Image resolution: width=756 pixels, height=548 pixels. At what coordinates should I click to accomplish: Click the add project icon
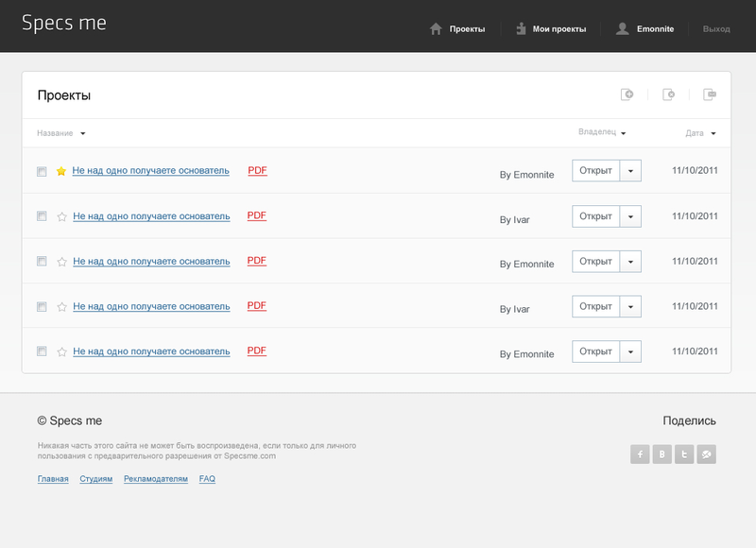(627, 94)
